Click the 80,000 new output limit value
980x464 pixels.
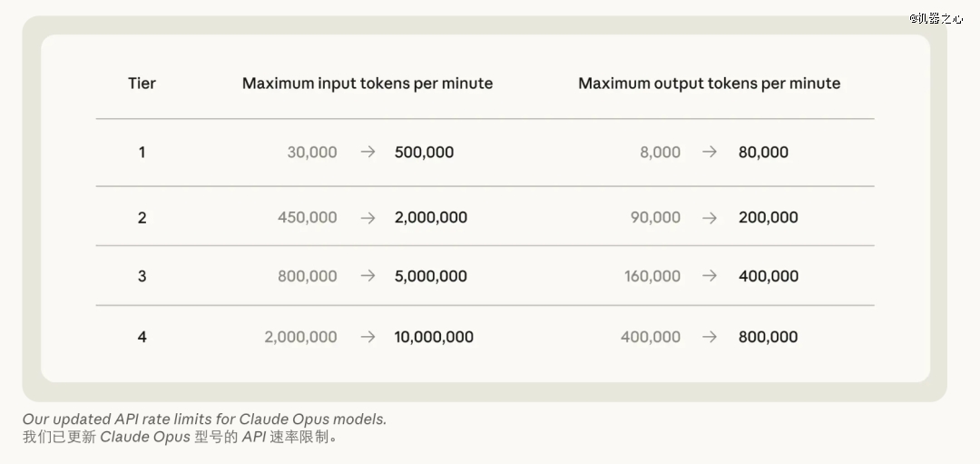pyautogui.click(x=763, y=152)
